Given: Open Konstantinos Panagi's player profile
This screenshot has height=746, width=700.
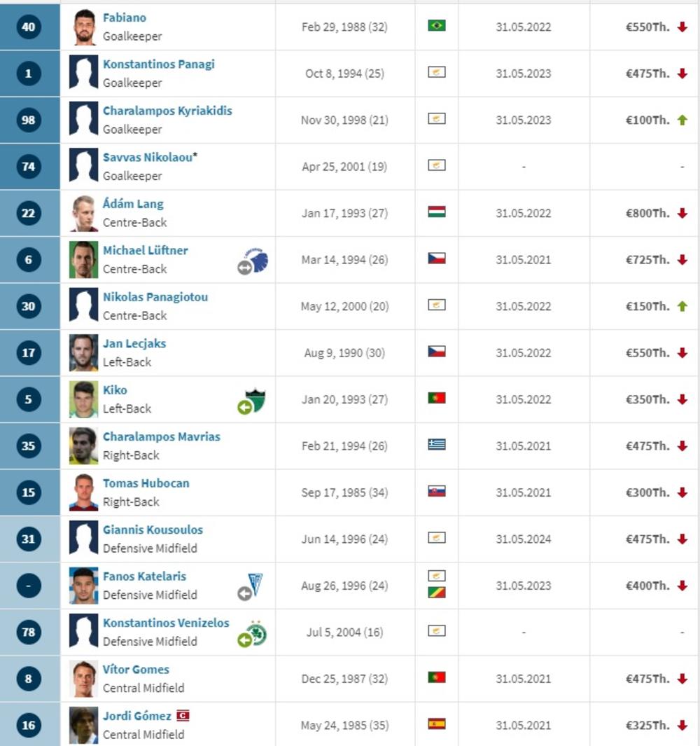Looking at the screenshot, I should 159,64.
